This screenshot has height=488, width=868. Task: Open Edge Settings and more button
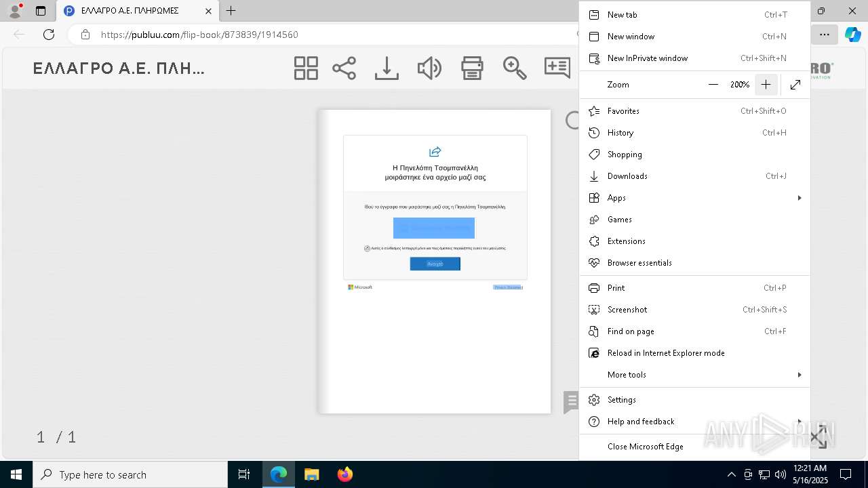coord(824,35)
